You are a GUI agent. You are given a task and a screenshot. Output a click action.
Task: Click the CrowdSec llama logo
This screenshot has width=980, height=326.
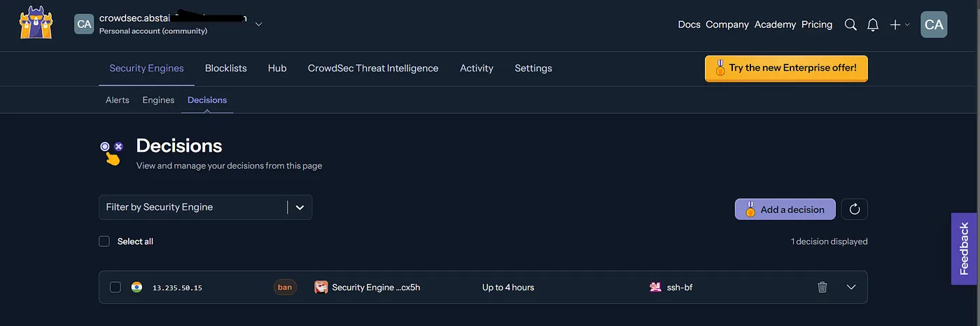35,24
